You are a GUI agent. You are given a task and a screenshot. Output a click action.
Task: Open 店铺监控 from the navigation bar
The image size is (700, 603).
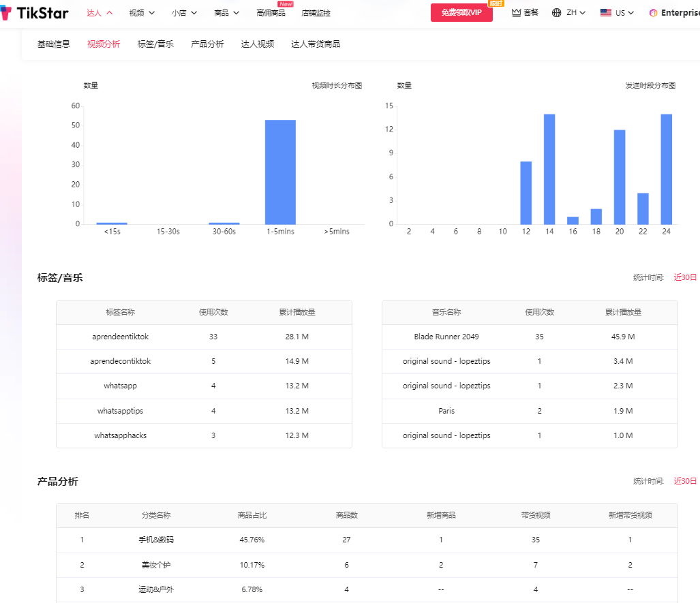316,12
